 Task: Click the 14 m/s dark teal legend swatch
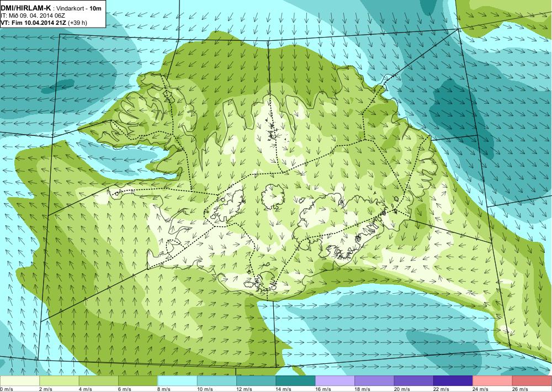coord(296,381)
